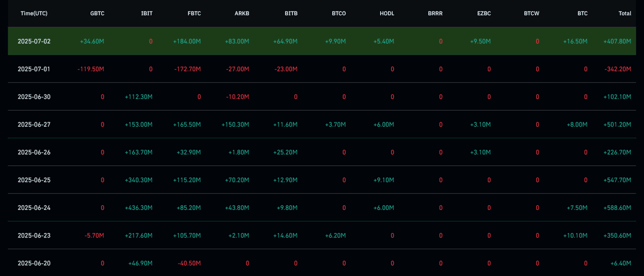
Task: Click the +83.00M ARKB value
Action: click(x=237, y=41)
